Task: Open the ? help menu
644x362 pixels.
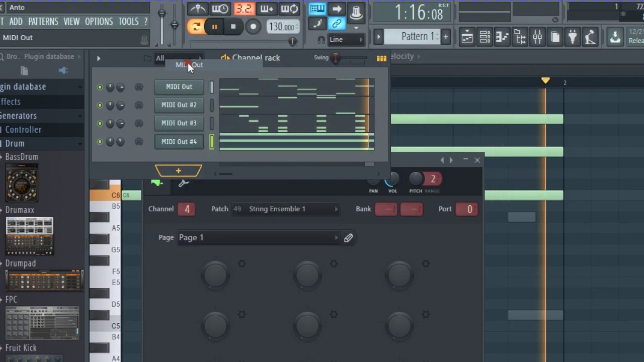Action: tap(146, 22)
